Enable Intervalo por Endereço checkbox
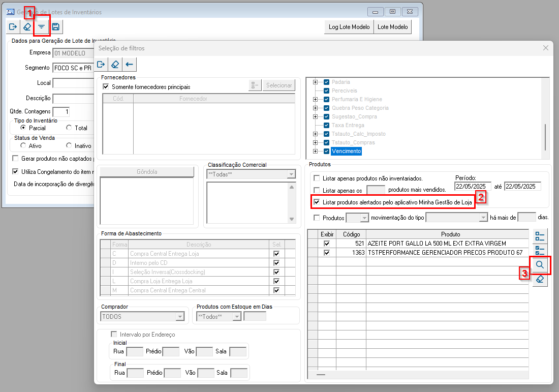Image resolution: width=559 pixels, height=392 pixels. pyautogui.click(x=114, y=334)
